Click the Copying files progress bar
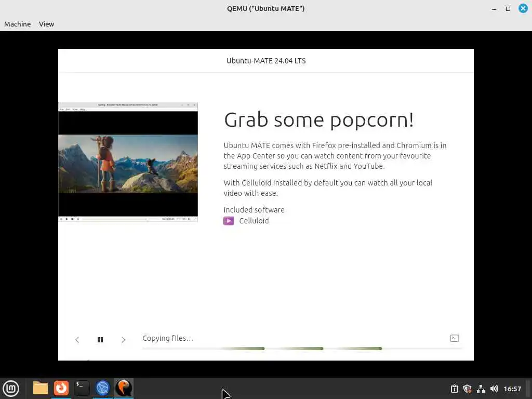Viewport: 532px width, 399px height. pyautogui.click(x=302, y=349)
